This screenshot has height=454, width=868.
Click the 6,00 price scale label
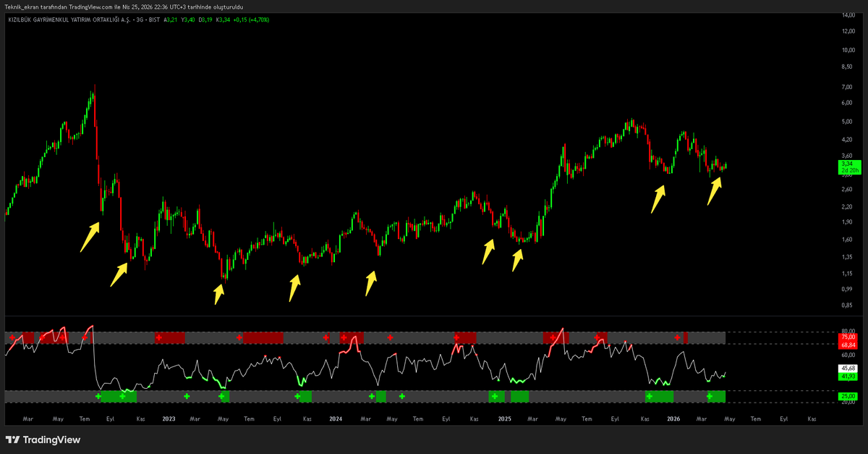coord(847,103)
